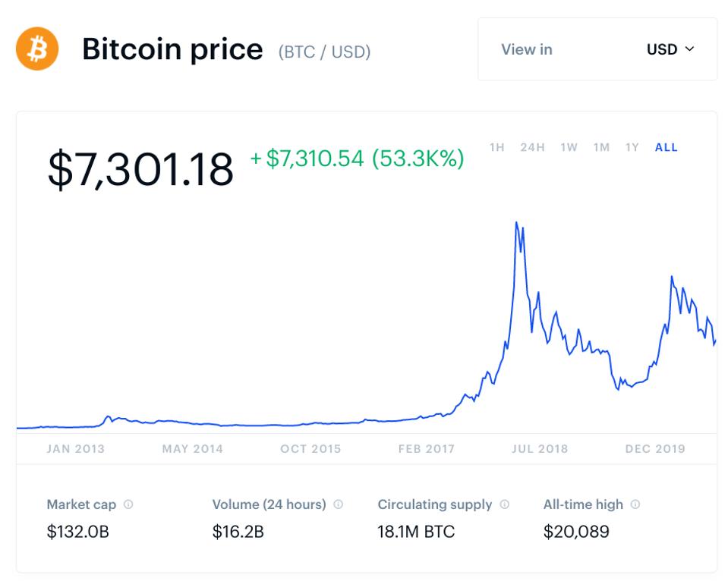
Task: Select the ALL timeframe
Action: pyautogui.click(x=665, y=148)
